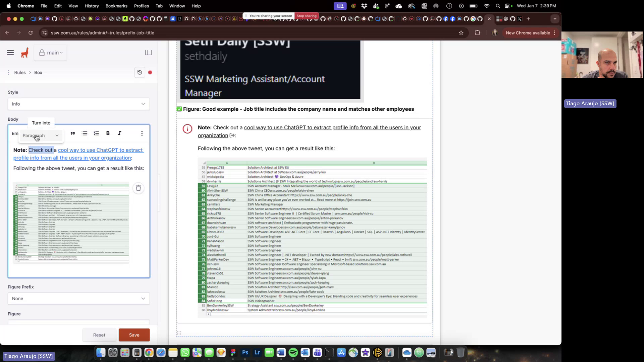Bookmark this page with the star icon
Image resolution: width=644 pixels, height=362 pixels.
click(461, 33)
